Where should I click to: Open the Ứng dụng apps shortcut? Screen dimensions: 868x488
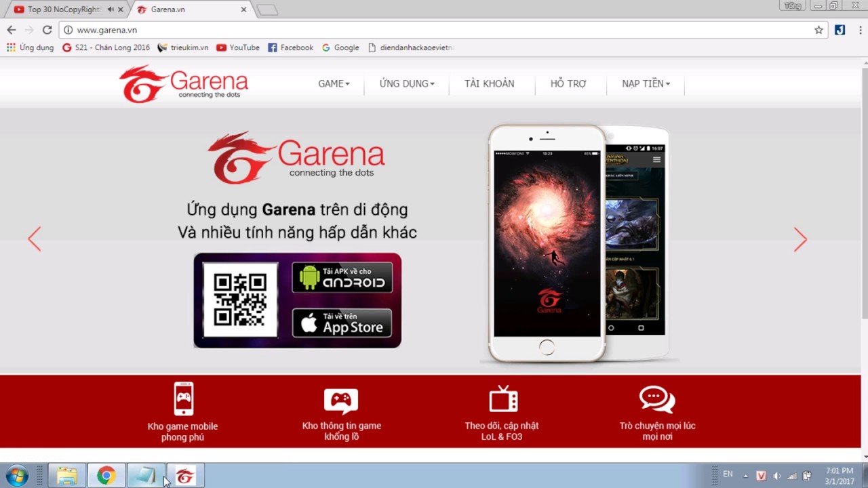tap(30, 47)
